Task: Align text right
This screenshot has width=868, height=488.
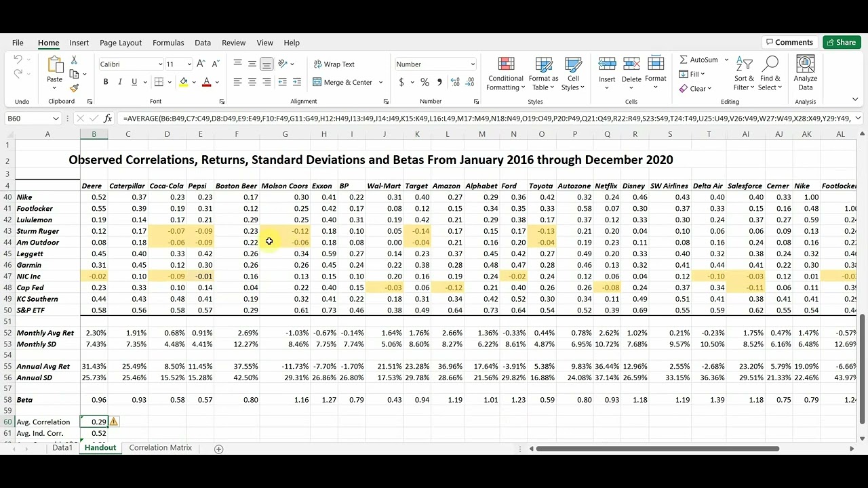Action: pos(267,82)
